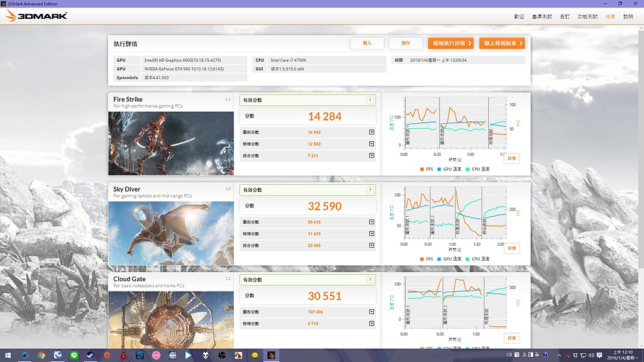
Task: Open the red bag taskbar icon
Action: (123, 356)
